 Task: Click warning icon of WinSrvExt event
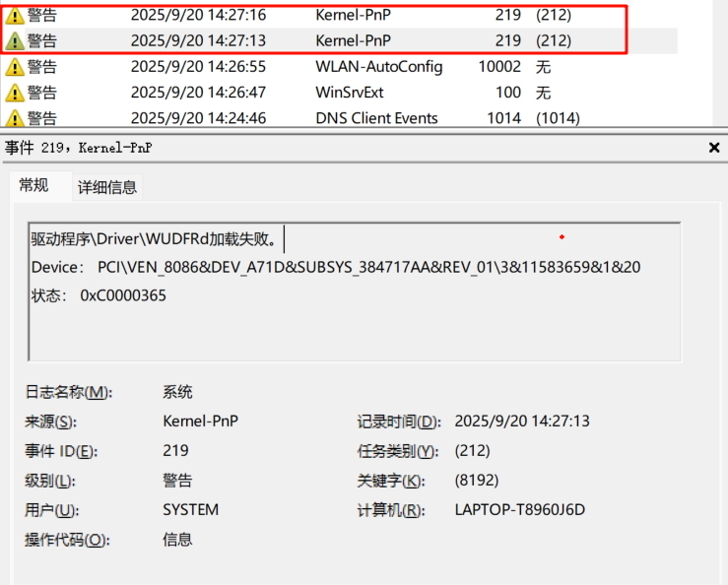point(15,93)
